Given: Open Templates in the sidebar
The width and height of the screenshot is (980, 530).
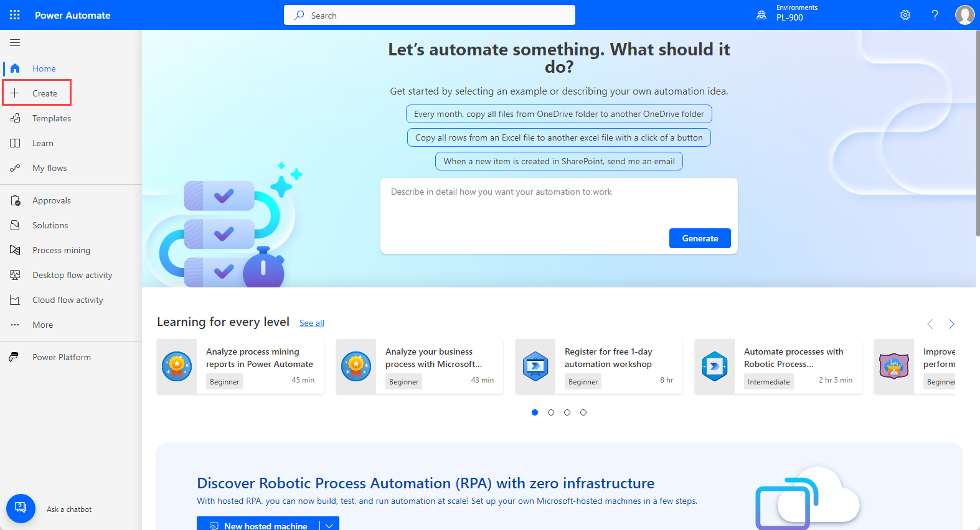Looking at the screenshot, I should click(x=52, y=118).
